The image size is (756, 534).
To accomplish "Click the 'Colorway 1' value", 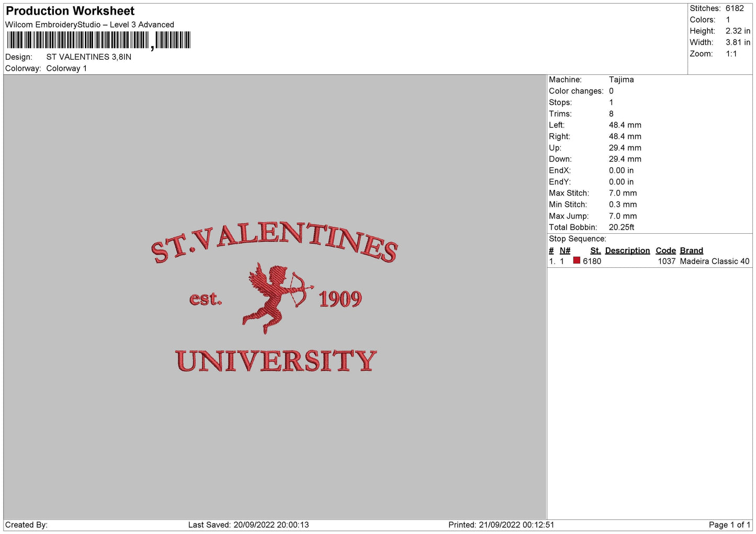I will coord(66,69).
